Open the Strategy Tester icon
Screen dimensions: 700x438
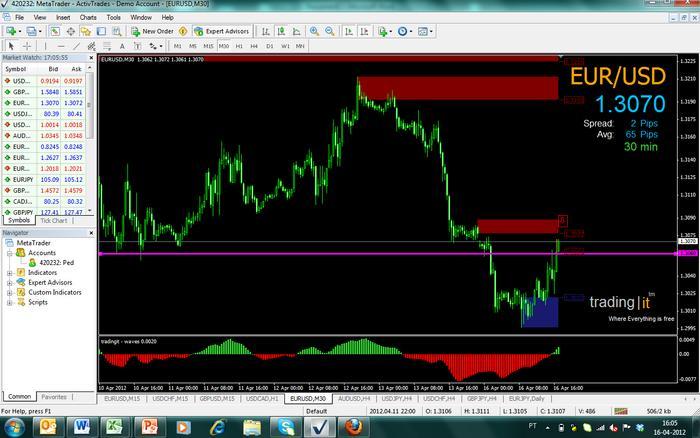(x=117, y=31)
